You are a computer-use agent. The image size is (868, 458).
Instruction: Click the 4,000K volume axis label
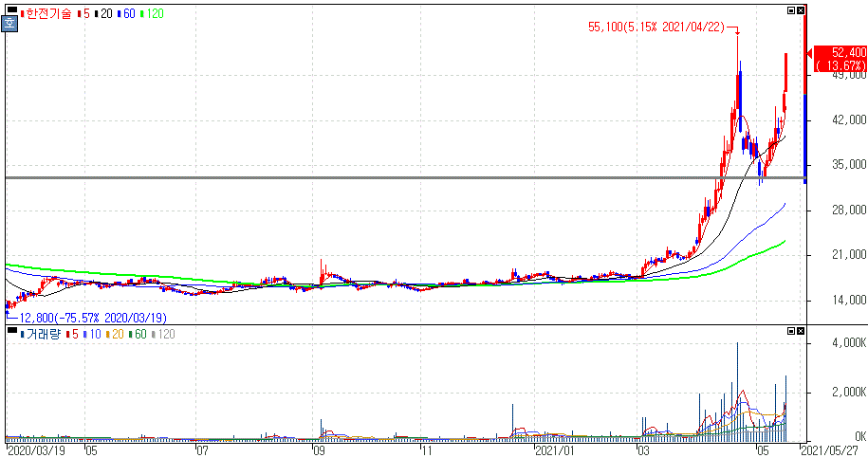849,343
